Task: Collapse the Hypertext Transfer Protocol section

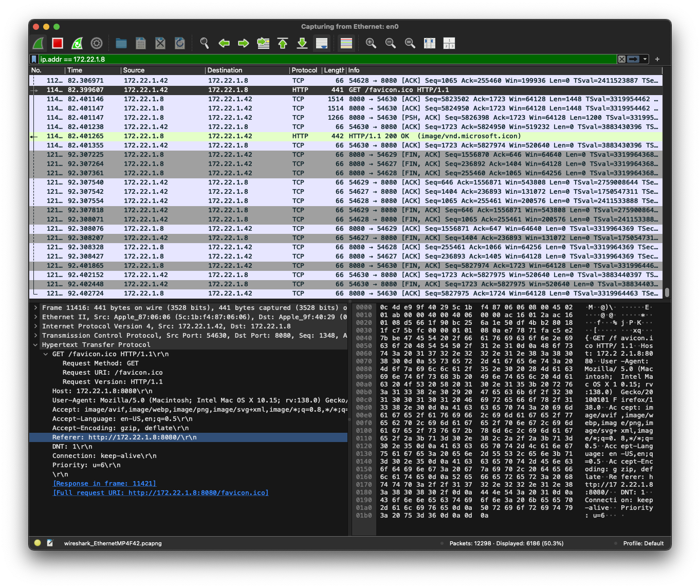Action: [x=35, y=344]
